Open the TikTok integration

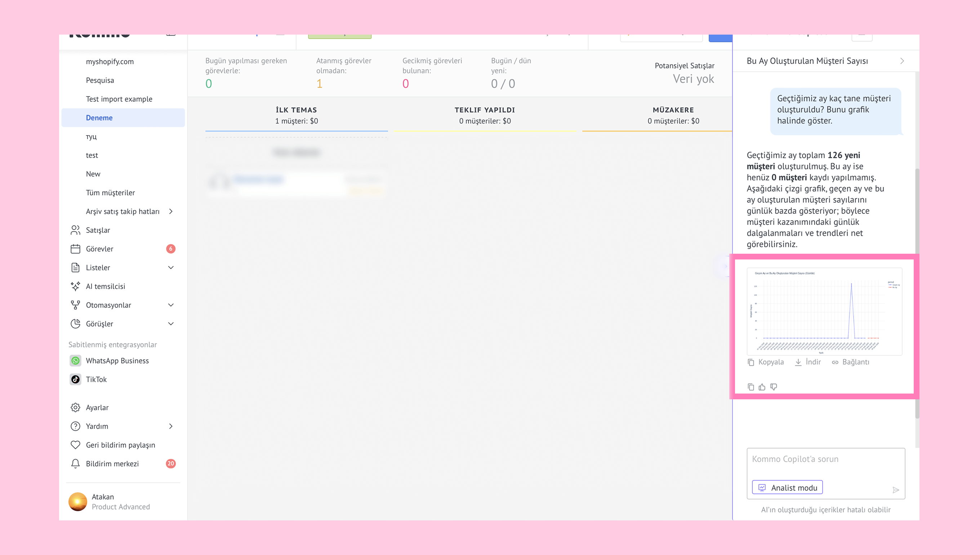tap(96, 379)
